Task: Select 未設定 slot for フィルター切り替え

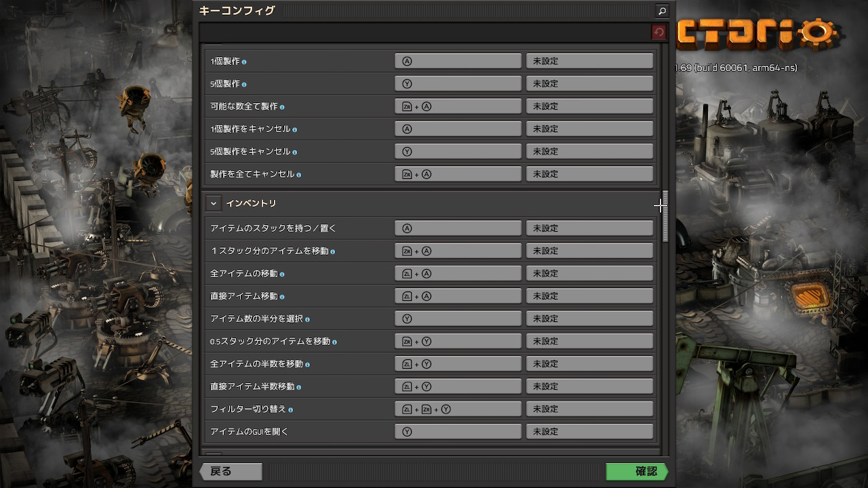Action: [x=589, y=409]
